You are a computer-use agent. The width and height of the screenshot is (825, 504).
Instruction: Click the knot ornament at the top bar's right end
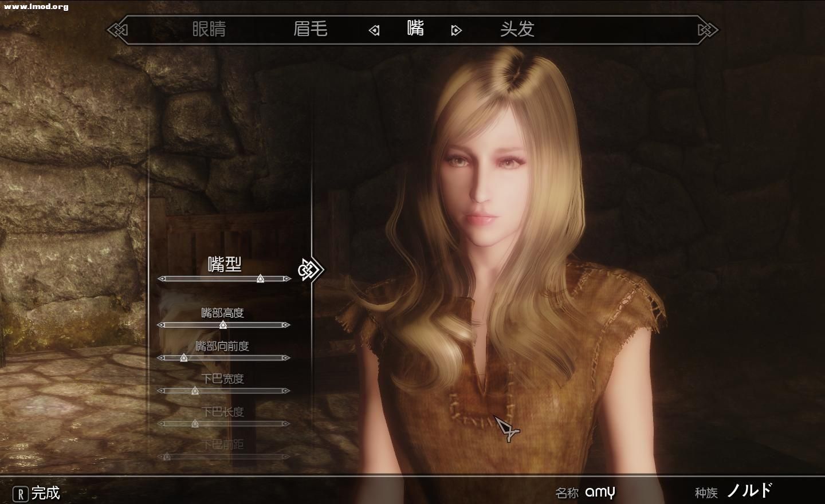(708, 29)
